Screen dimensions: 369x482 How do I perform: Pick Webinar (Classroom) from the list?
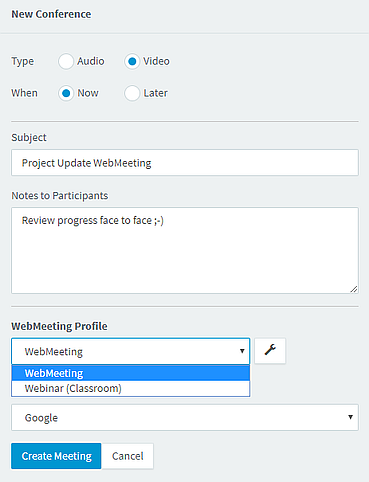pos(131,388)
